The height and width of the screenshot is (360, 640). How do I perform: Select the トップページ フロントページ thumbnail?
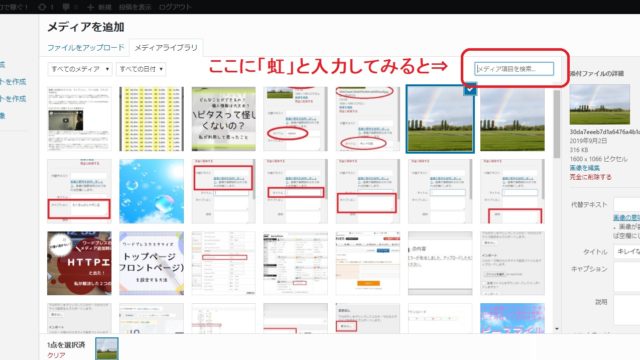coord(151,263)
